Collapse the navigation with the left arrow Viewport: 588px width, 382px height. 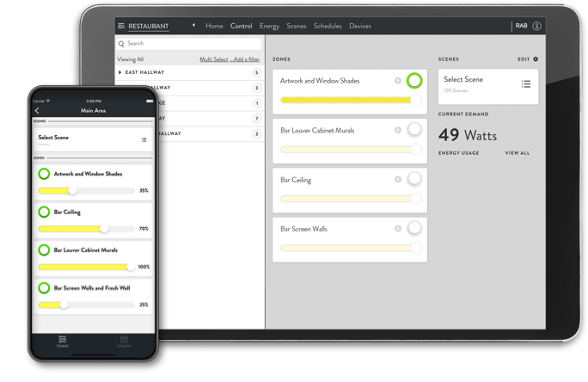193,27
